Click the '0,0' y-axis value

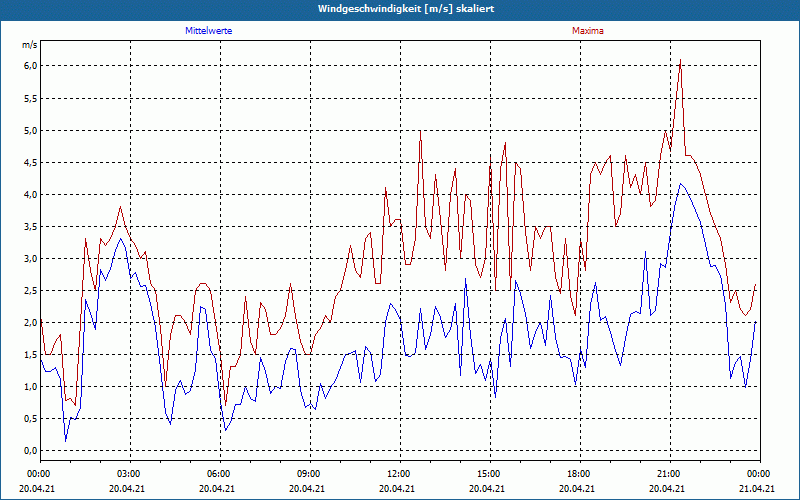pos(30,451)
